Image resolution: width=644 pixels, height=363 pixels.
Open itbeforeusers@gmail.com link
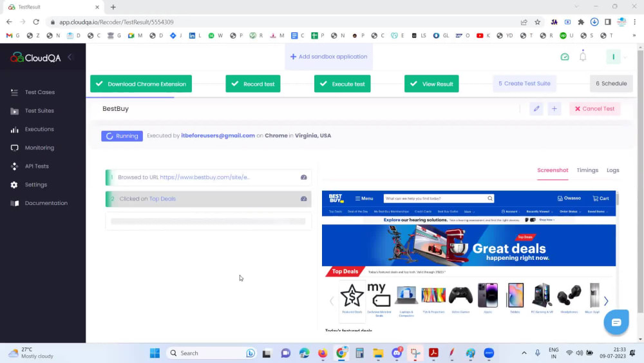coord(218,135)
